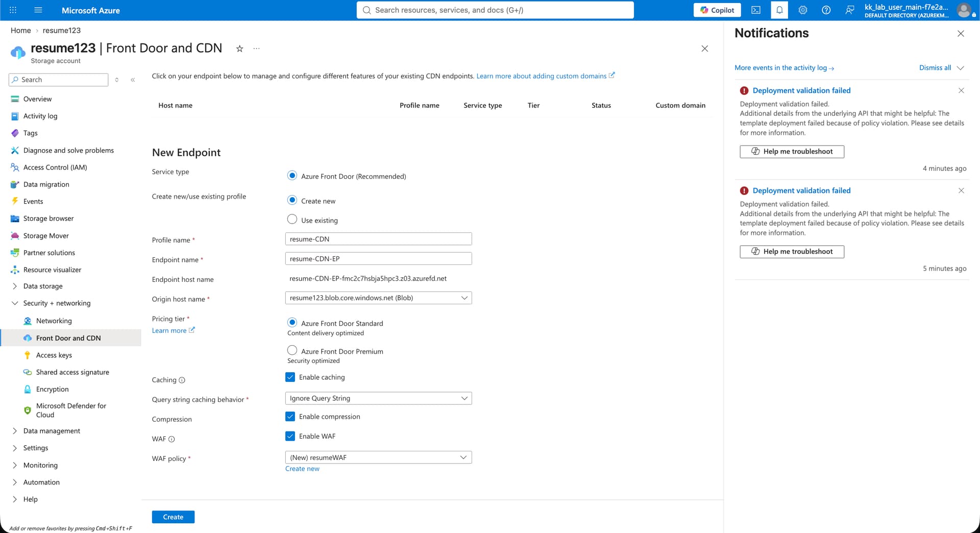Open the user account avatar
980x533 pixels.
pyautogui.click(x=964, y=10)
